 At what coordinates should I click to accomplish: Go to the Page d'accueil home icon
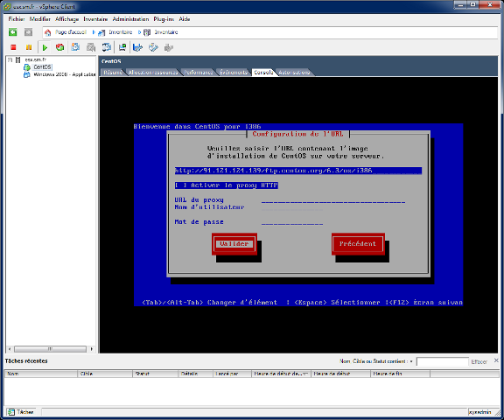47,32
